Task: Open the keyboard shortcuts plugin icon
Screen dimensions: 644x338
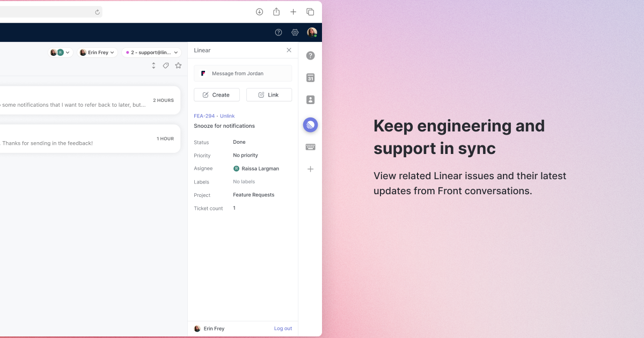Action: click(x=310, y=147)
